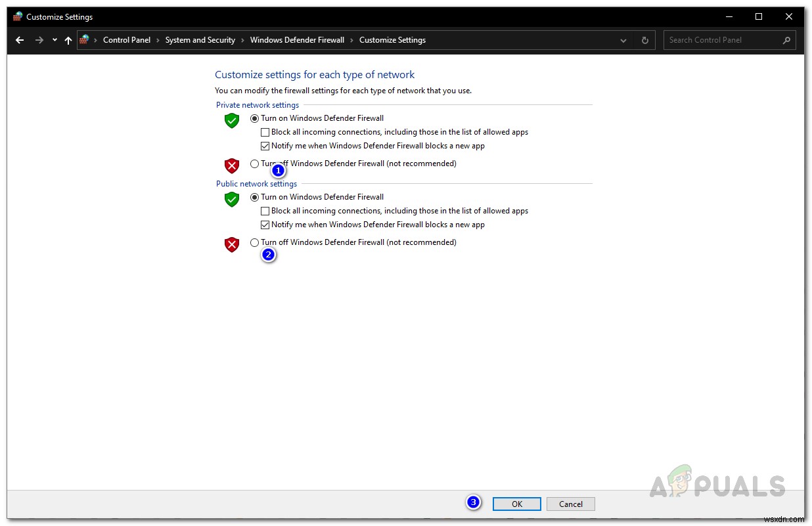Open Control Panel from the breadcrumb
This screenshot has width=812, height=526.
127,40
